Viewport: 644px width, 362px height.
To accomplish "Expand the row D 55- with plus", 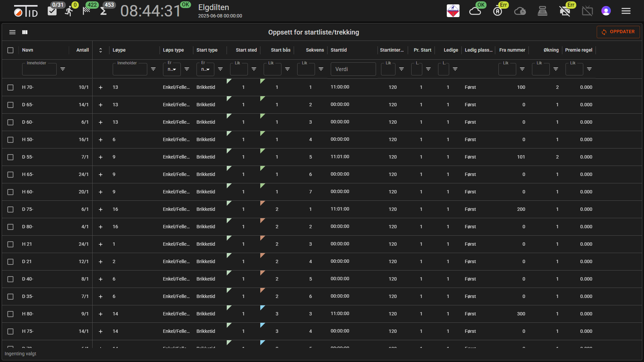I will (x=101, y=157).
